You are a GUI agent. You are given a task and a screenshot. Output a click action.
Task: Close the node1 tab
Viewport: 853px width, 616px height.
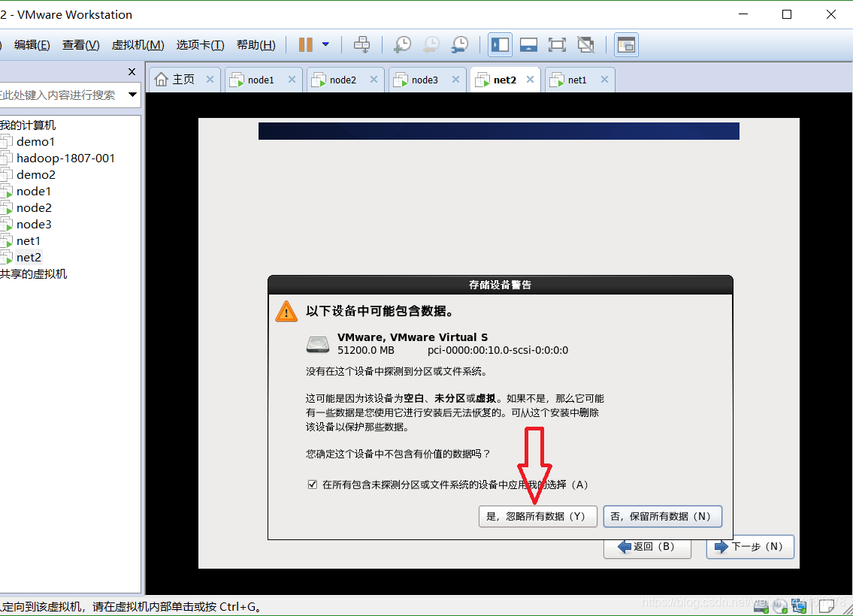pos(292,80)
